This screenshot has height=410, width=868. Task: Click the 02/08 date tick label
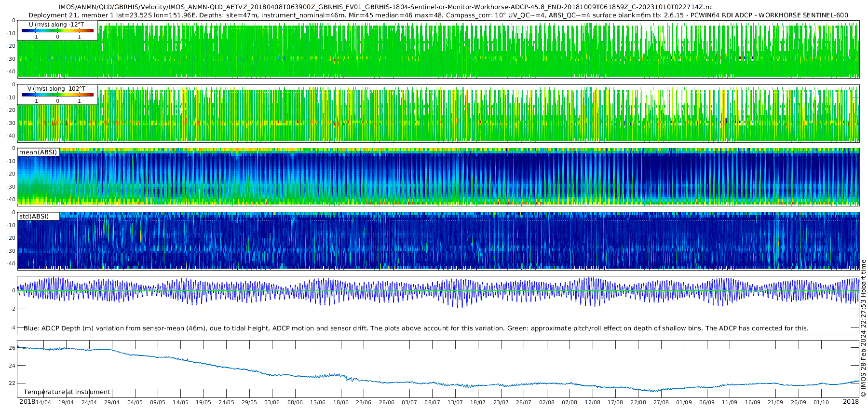pyautogui.click(x=546, y=402)
